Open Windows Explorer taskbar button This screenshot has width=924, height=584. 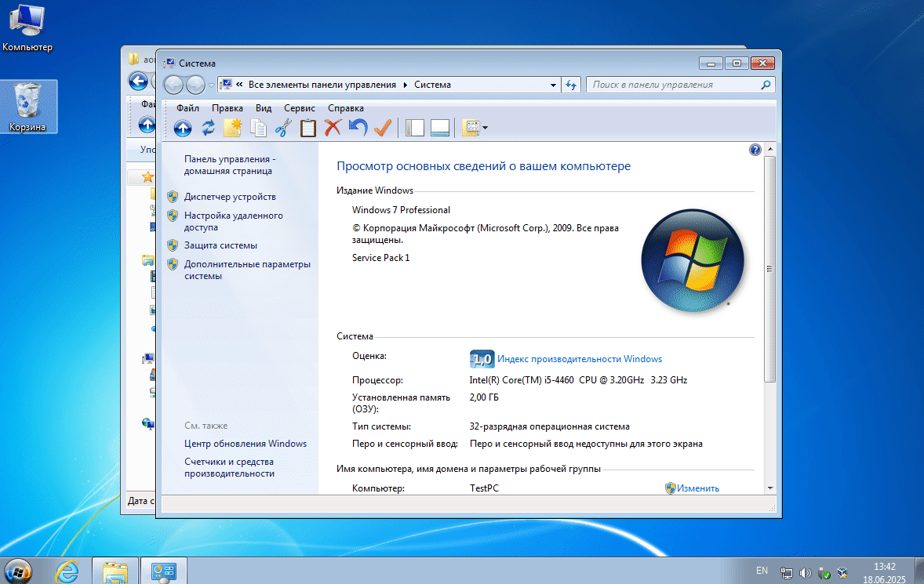pos(115,571)
